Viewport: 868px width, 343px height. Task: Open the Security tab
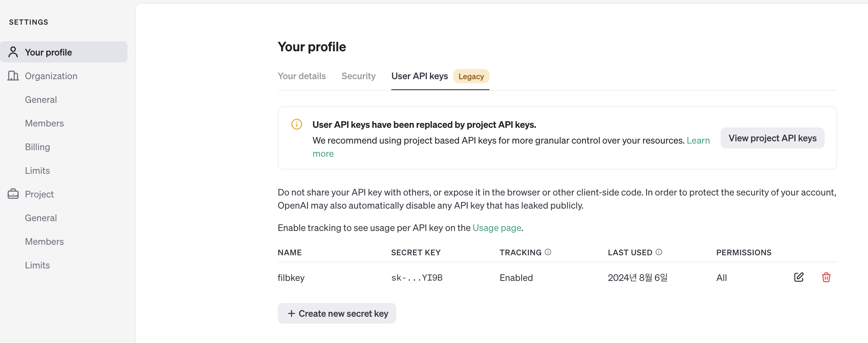click(x=358, y=76)
